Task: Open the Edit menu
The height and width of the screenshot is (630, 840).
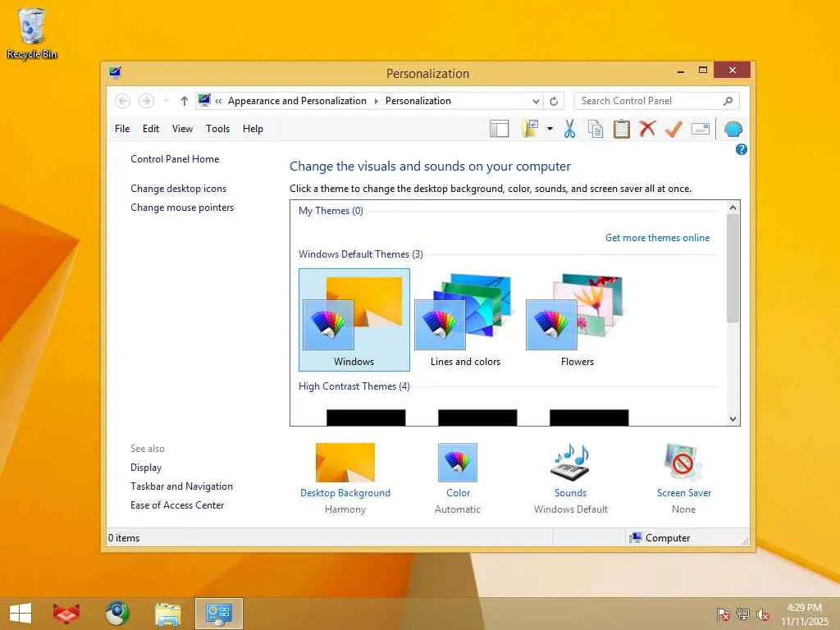Action: (151, 129)
